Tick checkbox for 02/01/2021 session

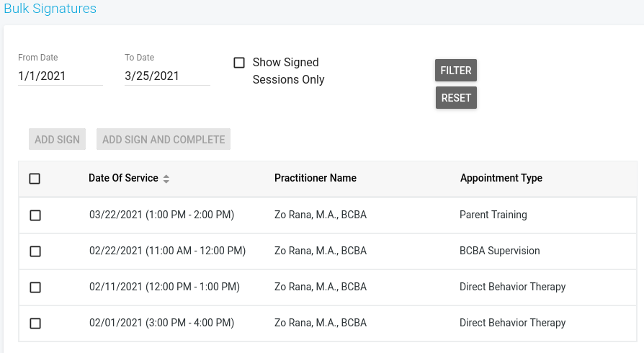[35, 323]
